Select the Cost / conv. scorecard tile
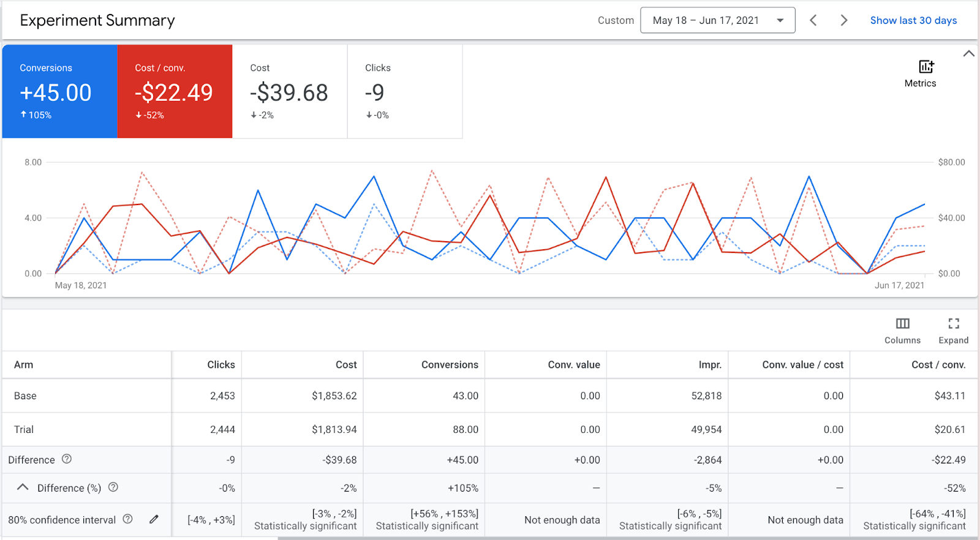The height and width of the screenshot is (540, 980). pyautogui.click(x=175, y=91)
